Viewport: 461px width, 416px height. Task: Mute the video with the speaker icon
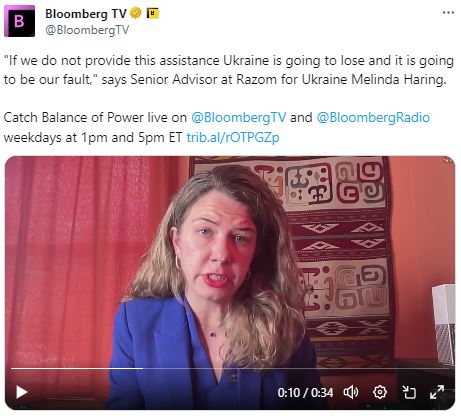(351, 392)
